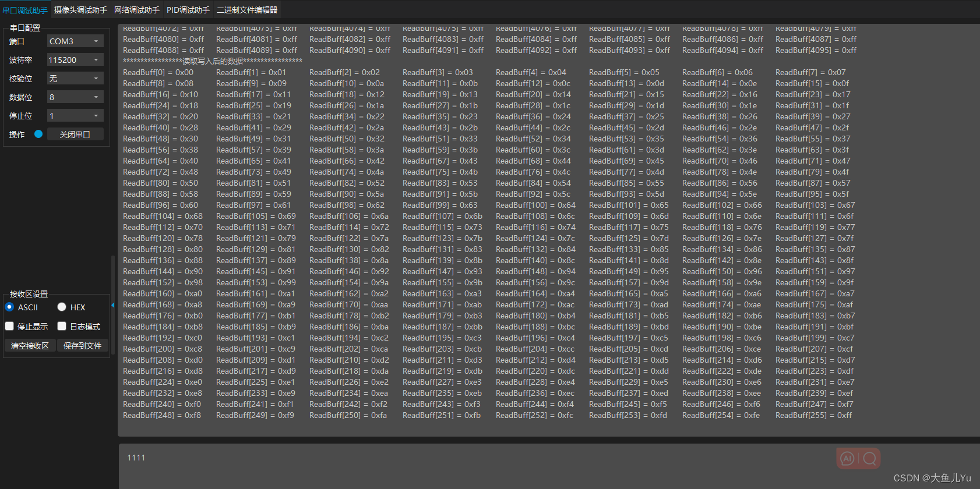The image size is (980, 489).
Task: Click the text ReadBuff[180] = 0xb4
Action: (535, 316)
